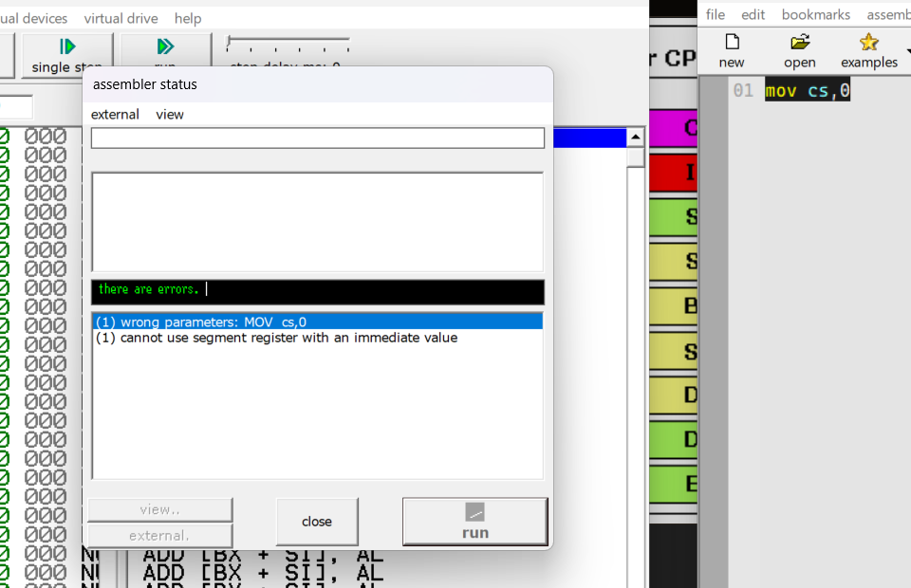Open the bookmarks menu in editor

tap(816, 14)
